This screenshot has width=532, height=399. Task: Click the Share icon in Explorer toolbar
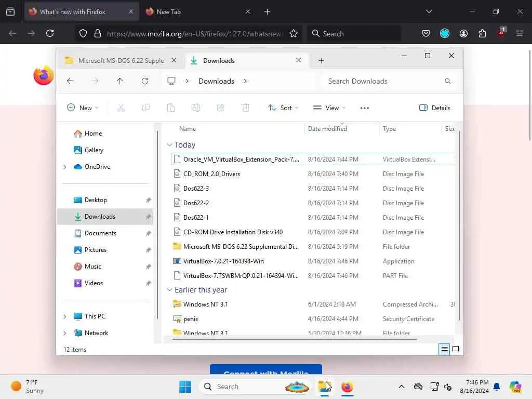(x=220, y=108)
